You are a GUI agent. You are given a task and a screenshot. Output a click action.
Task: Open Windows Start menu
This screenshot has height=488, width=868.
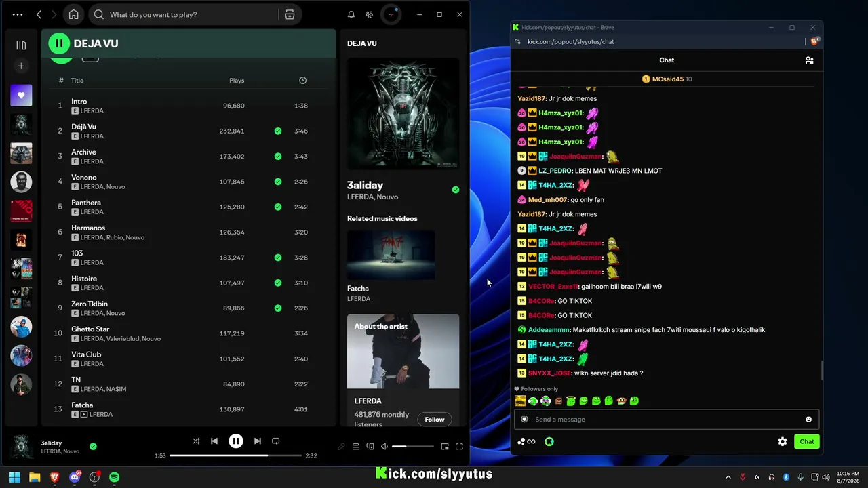coord(14,477)
